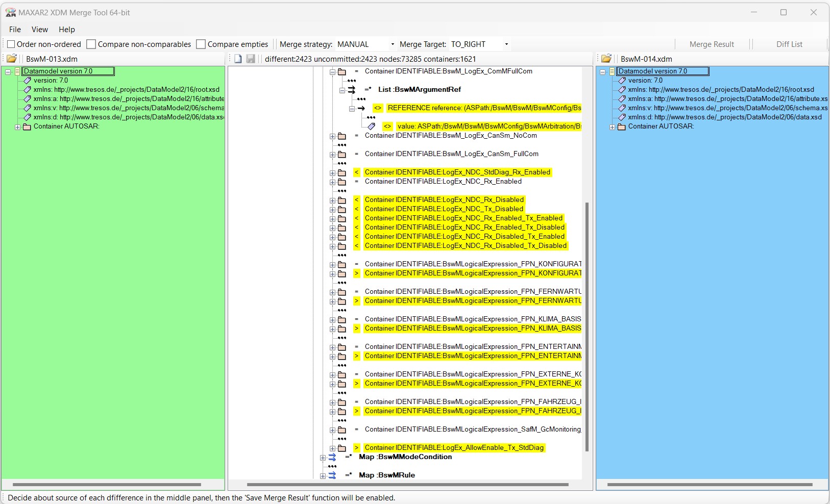Toggle Compare non-comparables checkbox
This screenshot has height=504, width=830.
tap(91, 44)
